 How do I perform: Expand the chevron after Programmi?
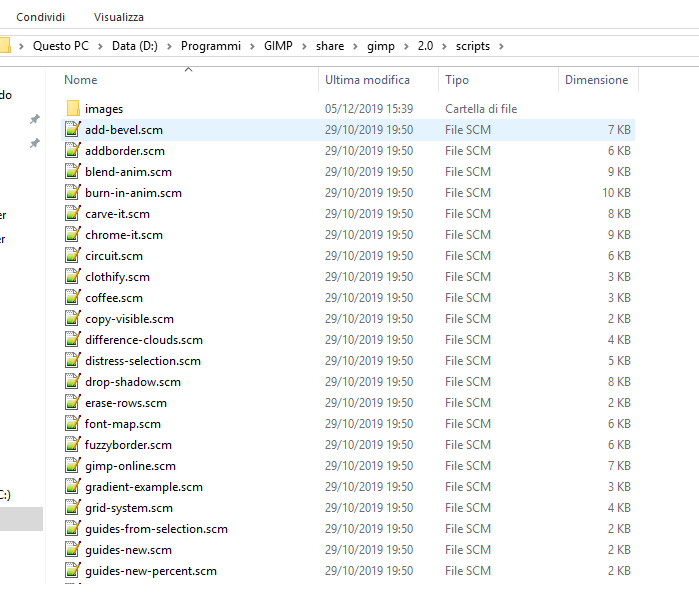pyautogui.click(x=252, y=46)
